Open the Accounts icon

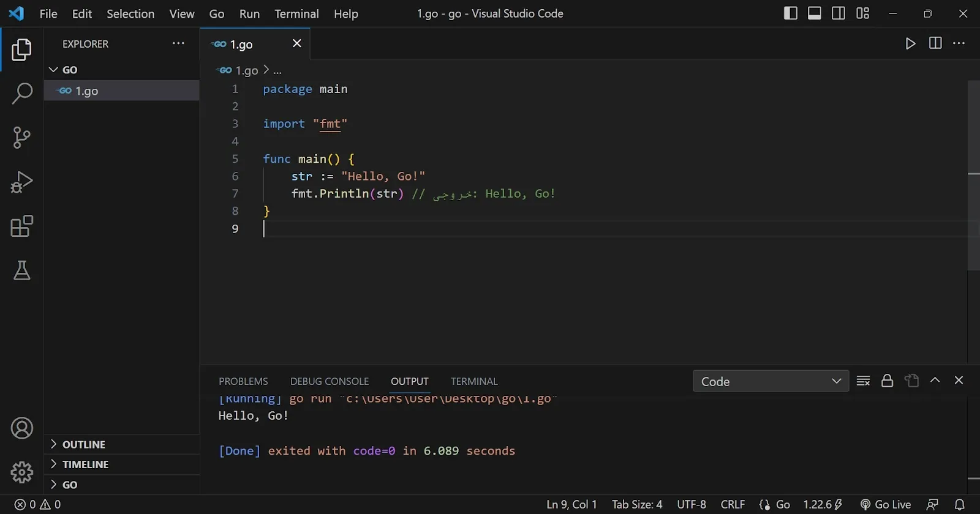[21, 428]
